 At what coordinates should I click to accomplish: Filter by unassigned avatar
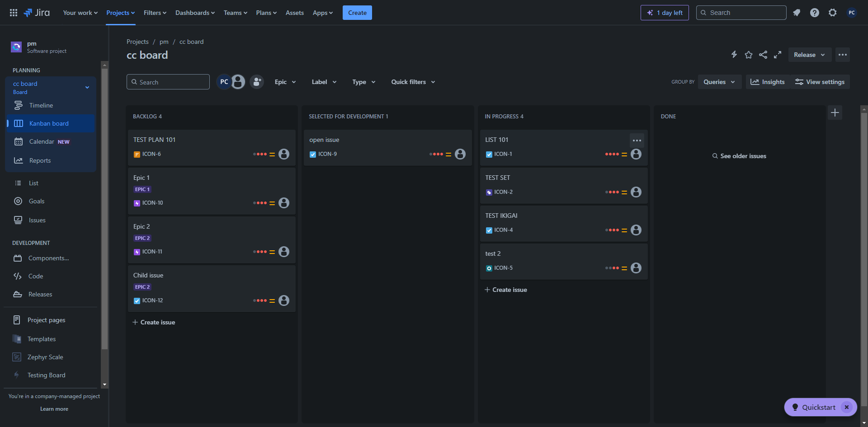(x=238, y=82)
